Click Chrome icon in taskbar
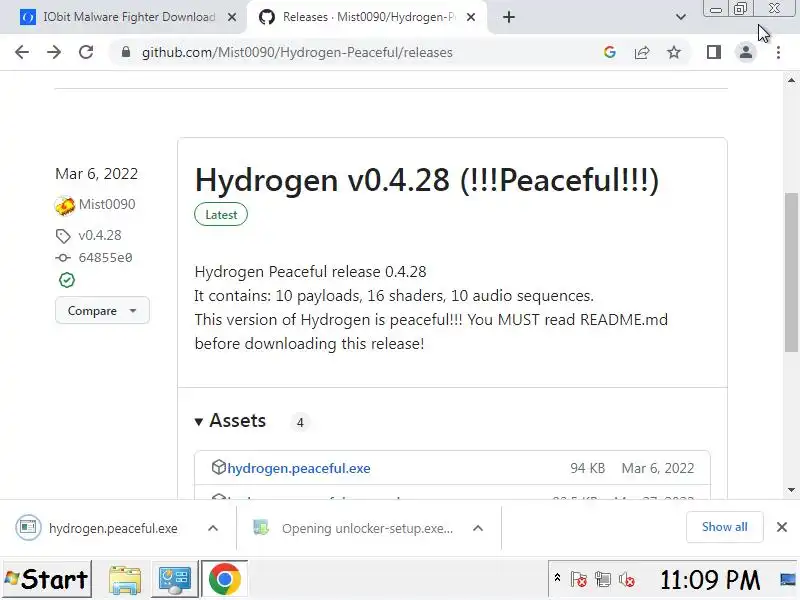The width and height of the screenshot is (800, 600). tap(224, 580)
